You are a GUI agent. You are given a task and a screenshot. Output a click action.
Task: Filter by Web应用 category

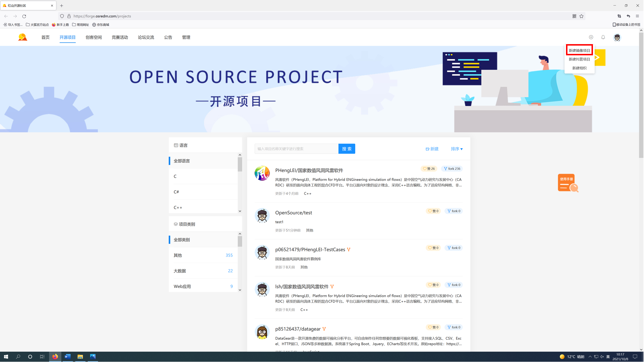[x=203, y=287]
